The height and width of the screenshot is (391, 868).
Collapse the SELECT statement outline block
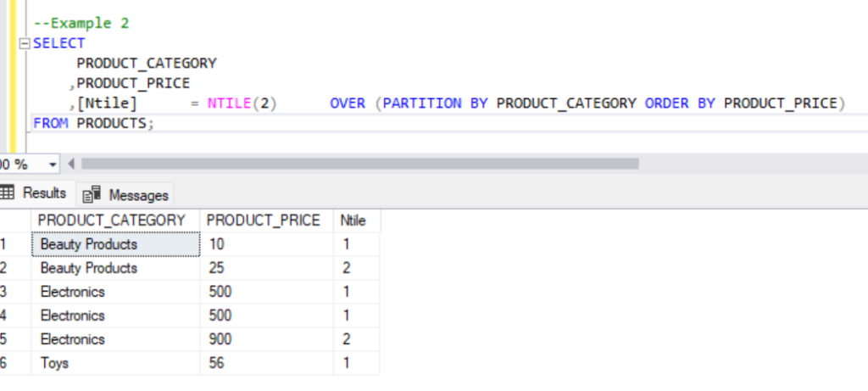click(x=24, y=43)
